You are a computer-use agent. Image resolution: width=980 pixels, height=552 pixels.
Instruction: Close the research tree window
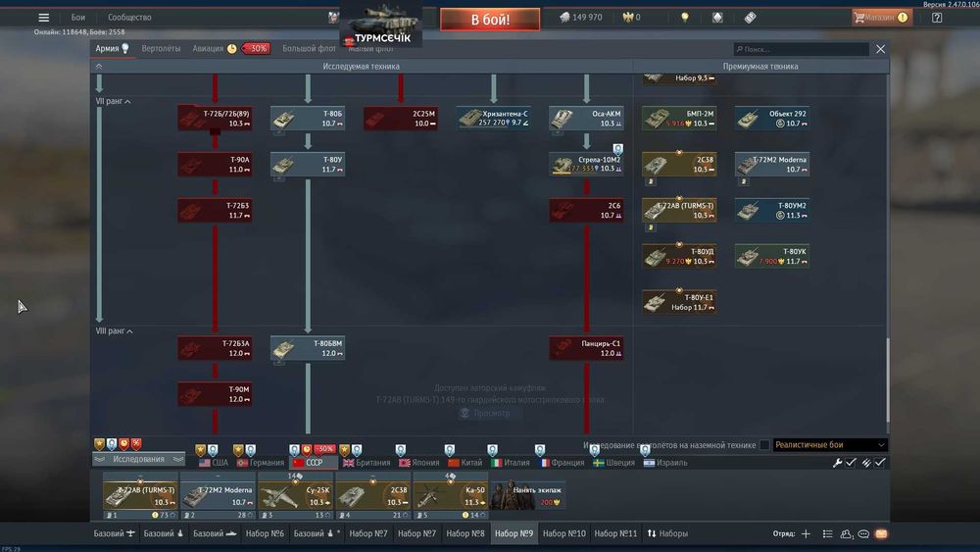881,49
